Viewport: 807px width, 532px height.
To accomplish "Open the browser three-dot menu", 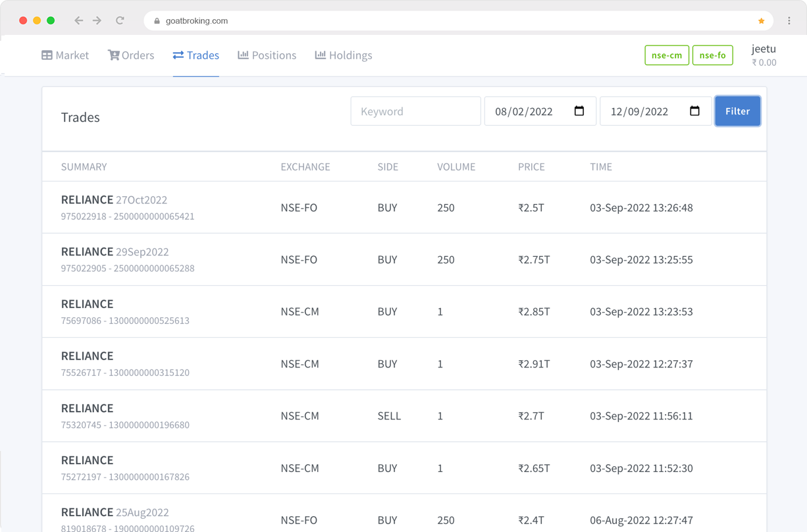I will pyautogui.click(x=789, y=21).
